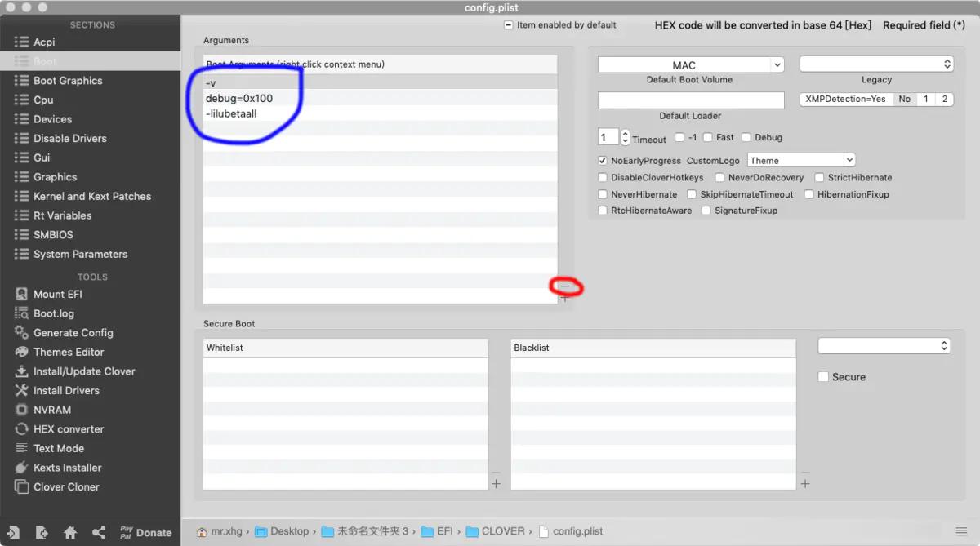980x546 pixels.
Task: Enable the Secure checkbox
Action: pos(822,376)
